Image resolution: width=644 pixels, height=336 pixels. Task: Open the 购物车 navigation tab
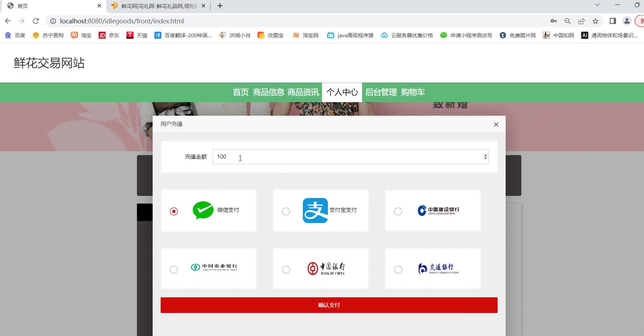pos(413,92)
